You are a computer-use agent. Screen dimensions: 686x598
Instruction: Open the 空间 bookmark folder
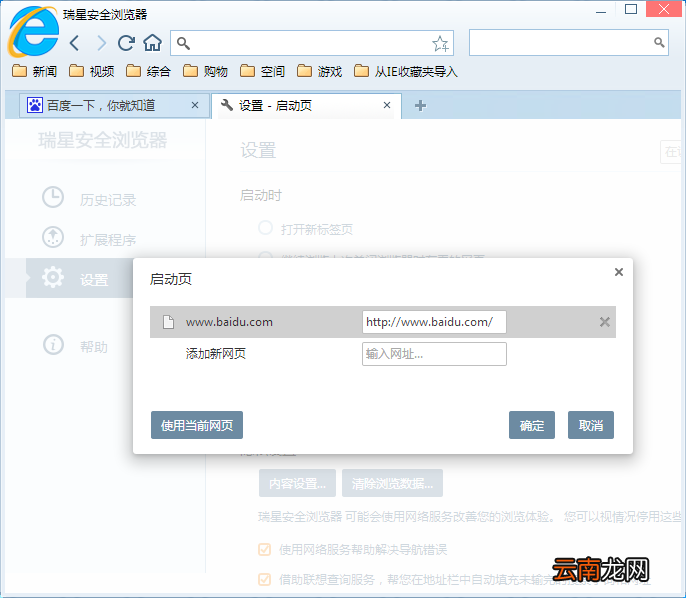point(262,71)
